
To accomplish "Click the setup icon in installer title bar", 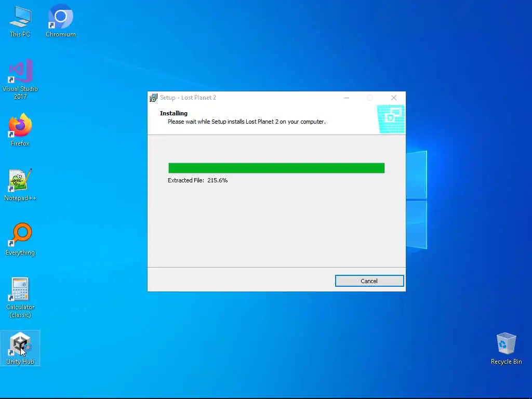I will (153, 98).
